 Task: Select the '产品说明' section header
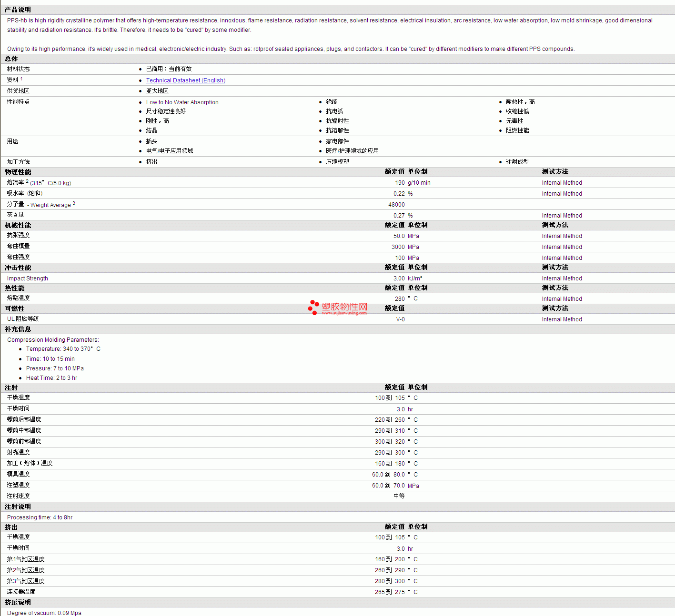click(x=18, y=10)
